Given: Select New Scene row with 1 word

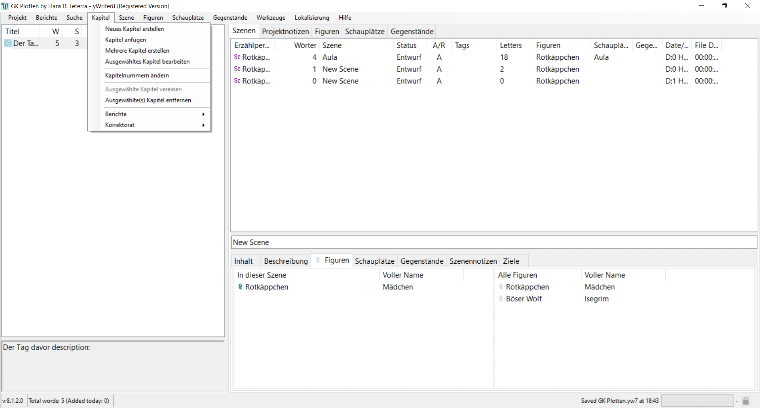Looking at the screenshot, I should tap(477, 69).
